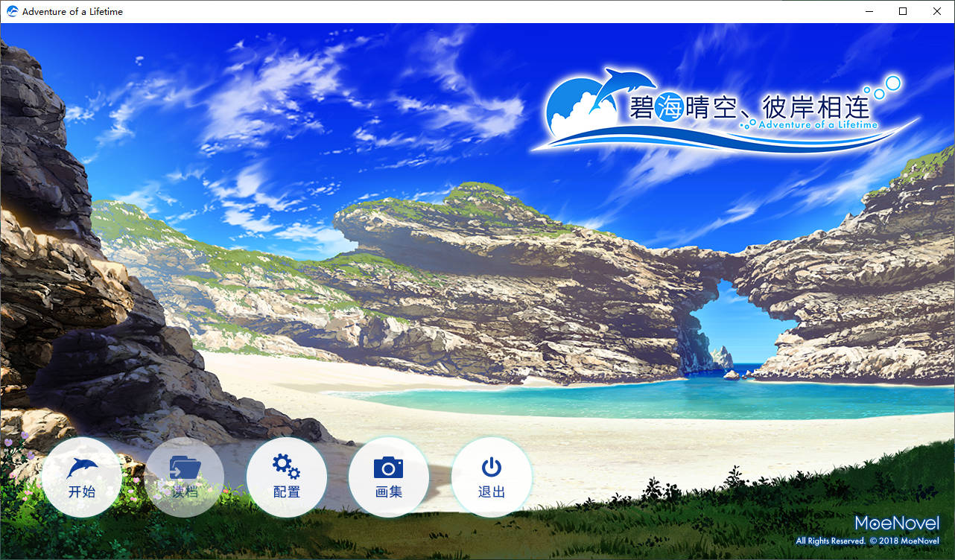Image resolution: width=955 pixels, height=560 pixels.
Task: Close the Adventure of a Lifetime window
Action: coord(937,11)
